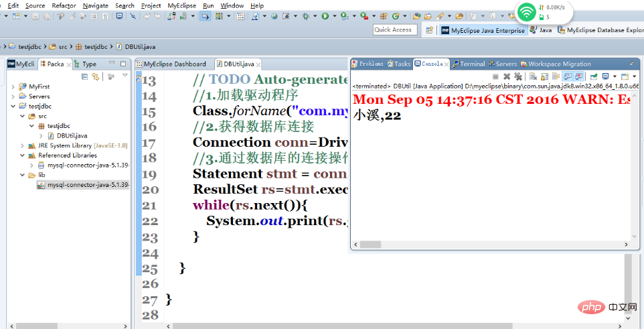Screen dimensions: 644x329
Task: Toggle Scroll Lock in Console toolbar
Action: (545, 76)
